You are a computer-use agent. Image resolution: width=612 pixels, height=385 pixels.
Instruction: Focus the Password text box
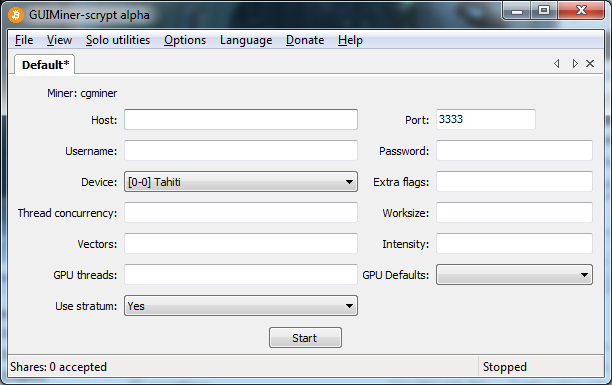[x=514, y=150]
